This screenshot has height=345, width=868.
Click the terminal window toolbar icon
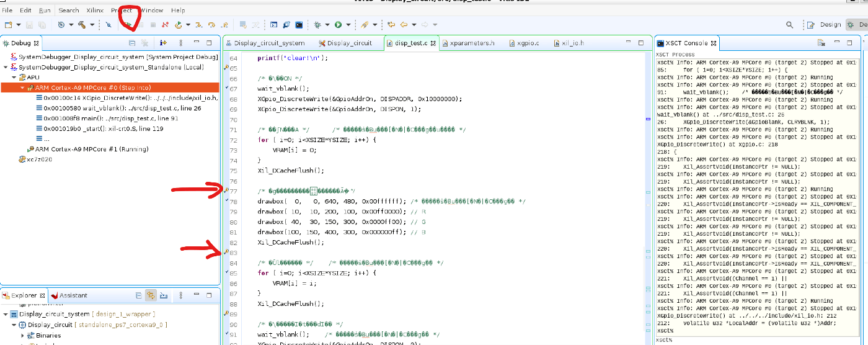pos(299,25)
